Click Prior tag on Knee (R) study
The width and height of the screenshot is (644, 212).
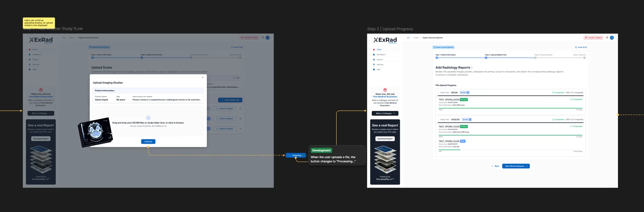coord(463,141)
